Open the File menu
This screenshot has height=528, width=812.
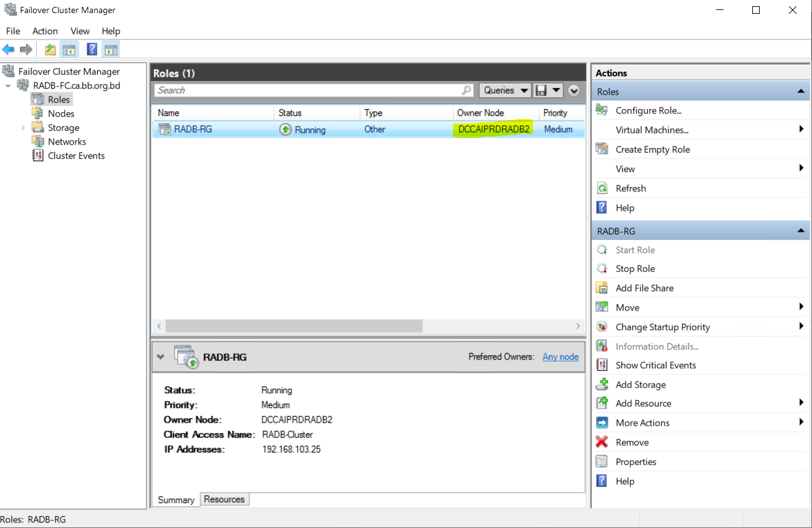click(x=13, y=31)
